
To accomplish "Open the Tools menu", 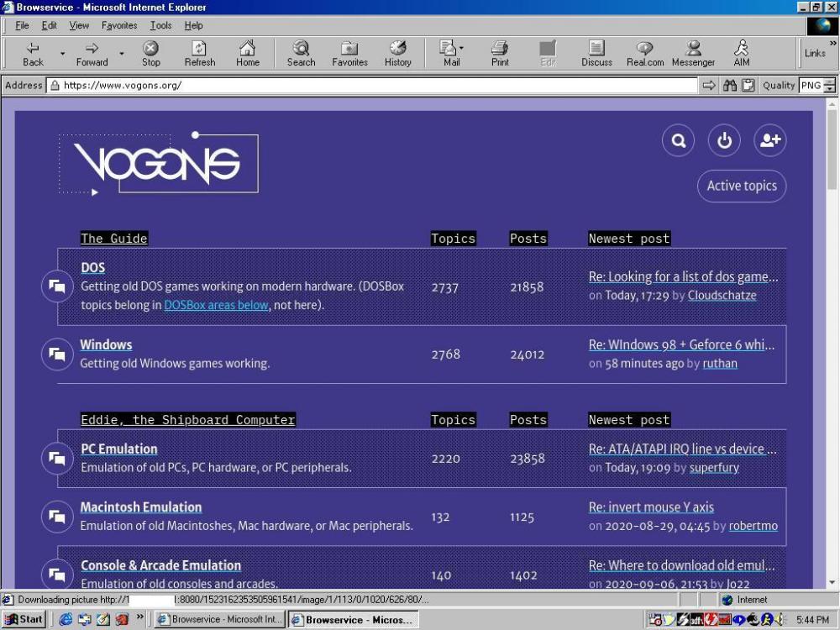I will pos(160,25).
